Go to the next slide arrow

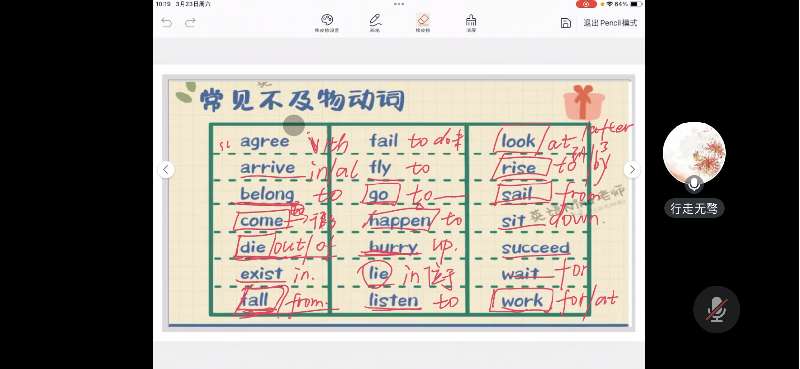[632, 169]
